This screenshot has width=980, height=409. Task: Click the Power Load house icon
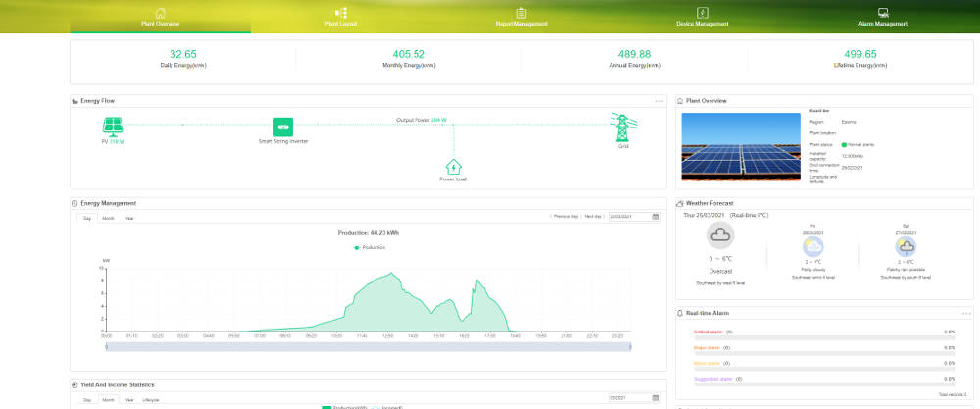pyautogui.click(x=453, y=167)
